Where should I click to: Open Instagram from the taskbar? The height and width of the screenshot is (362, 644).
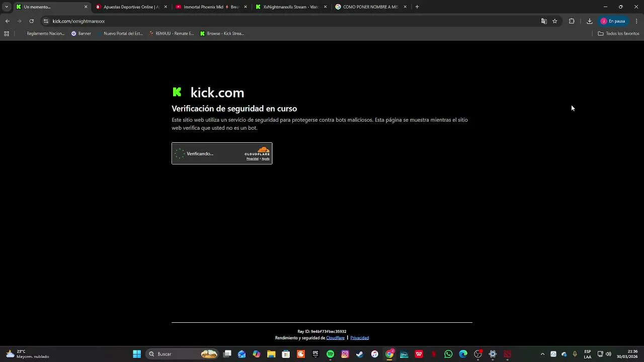click(345, 354)
